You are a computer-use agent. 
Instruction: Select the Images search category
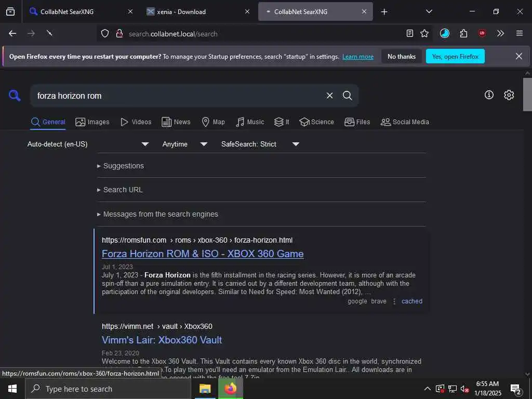pyautogui.click(x=92, y=122)
